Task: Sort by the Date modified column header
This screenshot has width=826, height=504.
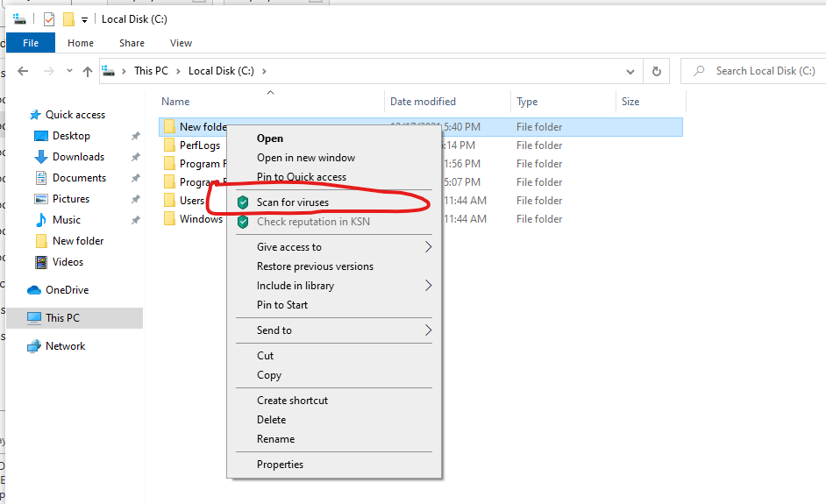Action: [x=423, y=102]
